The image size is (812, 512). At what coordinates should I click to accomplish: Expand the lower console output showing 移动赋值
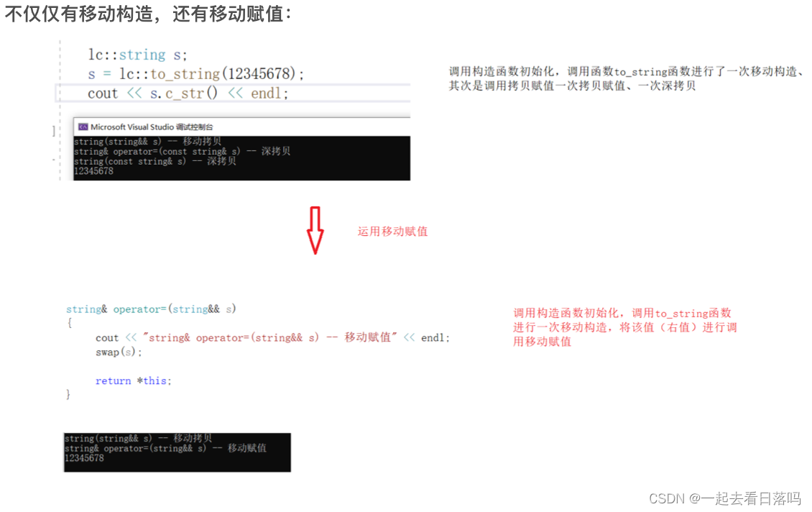click(176, 452)
